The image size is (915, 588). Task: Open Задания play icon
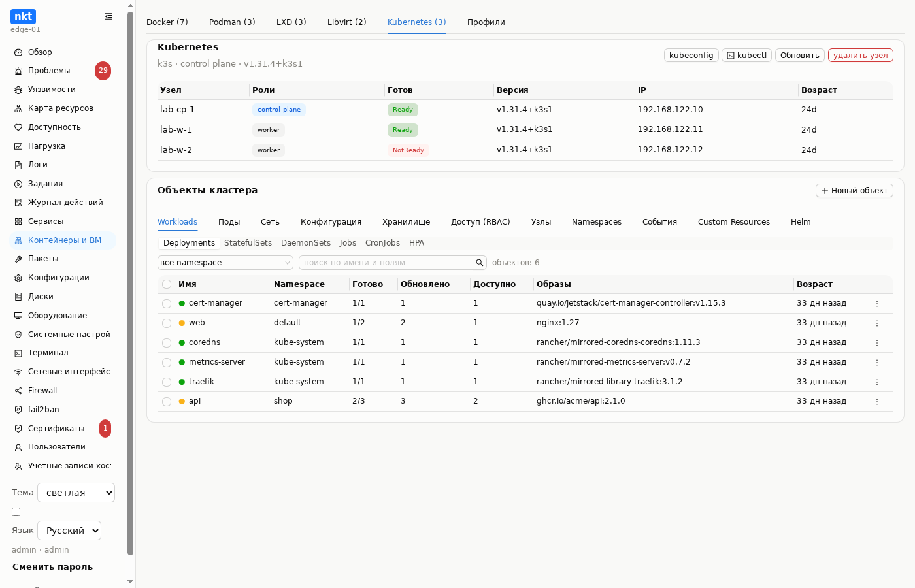18,184
